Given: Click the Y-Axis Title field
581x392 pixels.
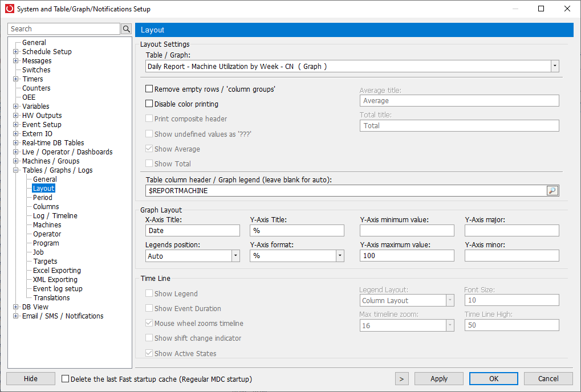Looking at the screenshot, I should point(297,231).
